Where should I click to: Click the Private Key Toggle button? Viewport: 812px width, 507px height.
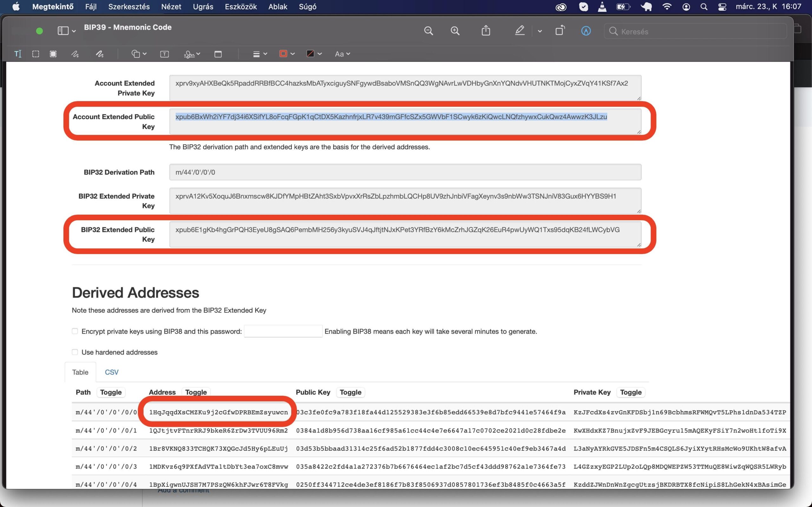click(x=631, y=392)
